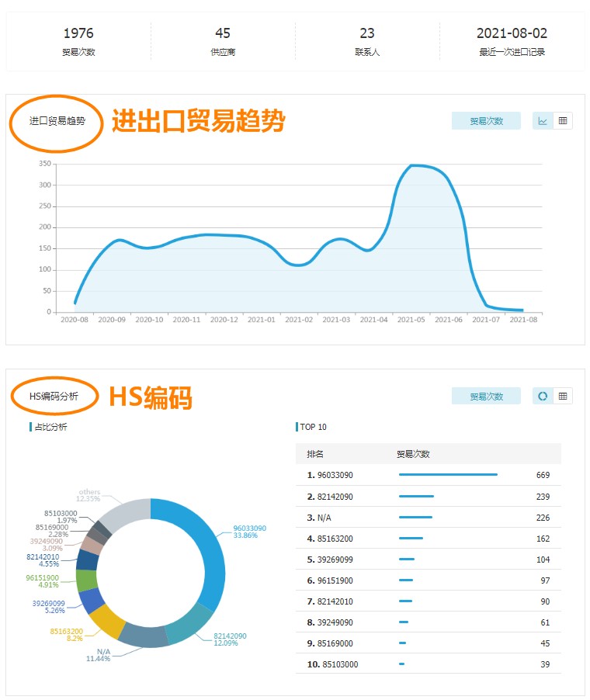Screen dimensions: 590x700
Task: Click the 2021-08-02 latest import record
Action: tap(512, 41)
